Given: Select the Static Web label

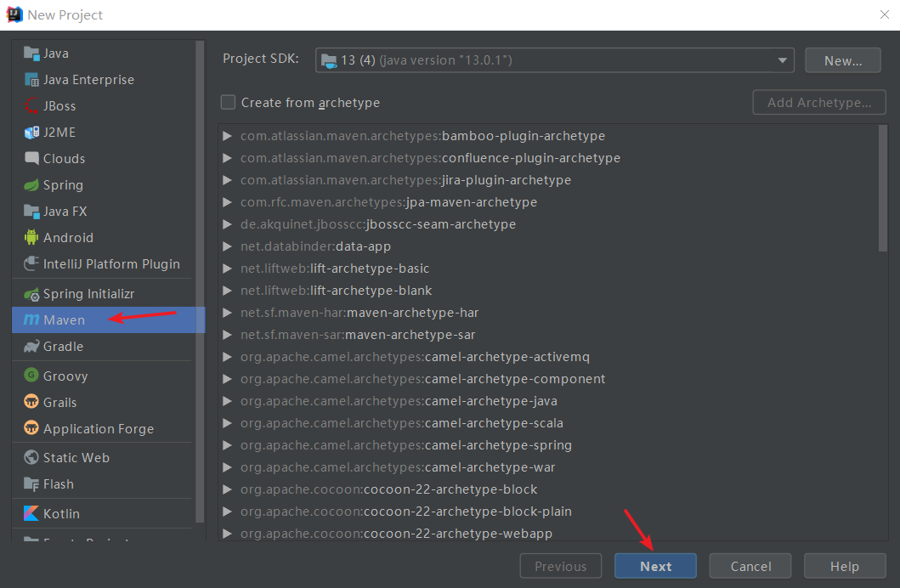Looking at the screenshot, I should point(76,457).
